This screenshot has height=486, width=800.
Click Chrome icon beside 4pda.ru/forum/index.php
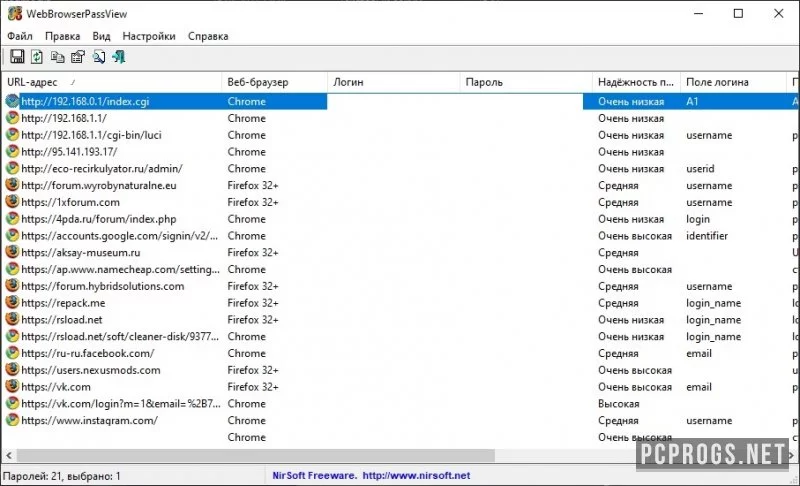click(12, 219)
